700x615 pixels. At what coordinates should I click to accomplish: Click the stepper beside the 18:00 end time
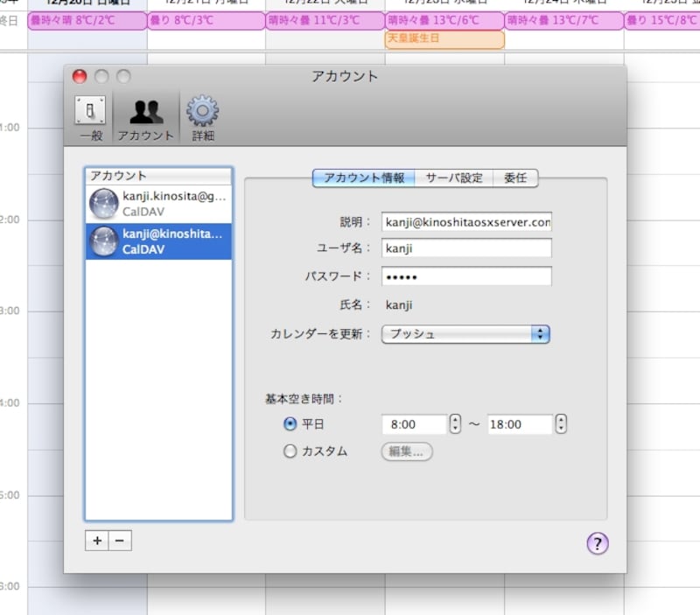[561, 424]
